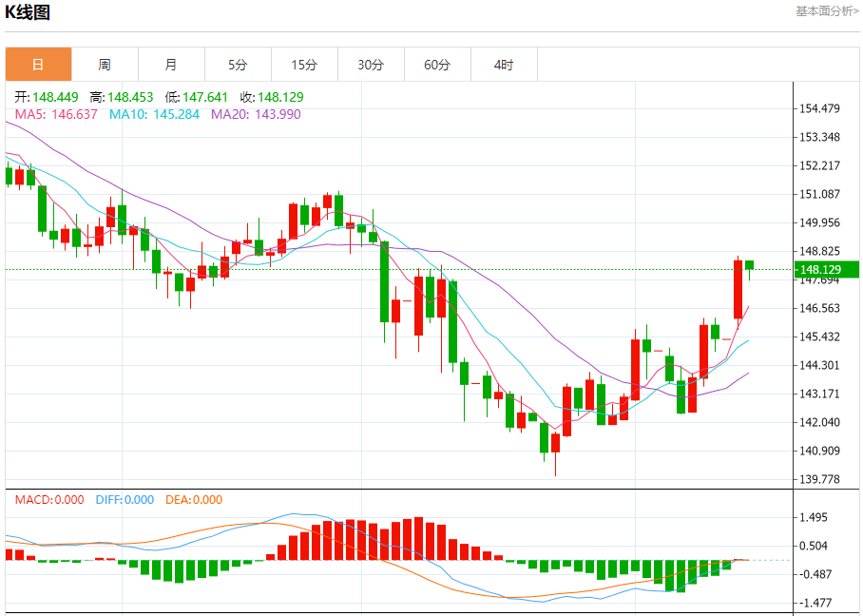Click the 153.348 price axis label
The width and height of the screenshot is (863, 616).
coord(820,137)
